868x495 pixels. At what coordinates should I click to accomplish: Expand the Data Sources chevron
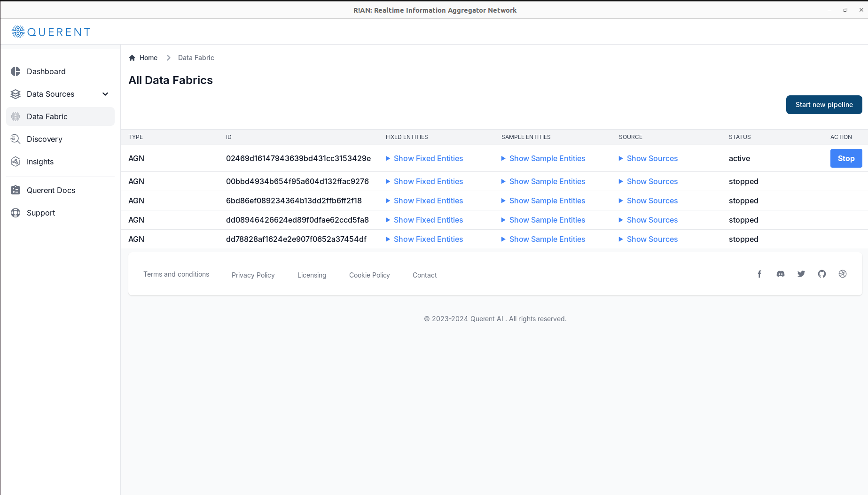[105, 94]
